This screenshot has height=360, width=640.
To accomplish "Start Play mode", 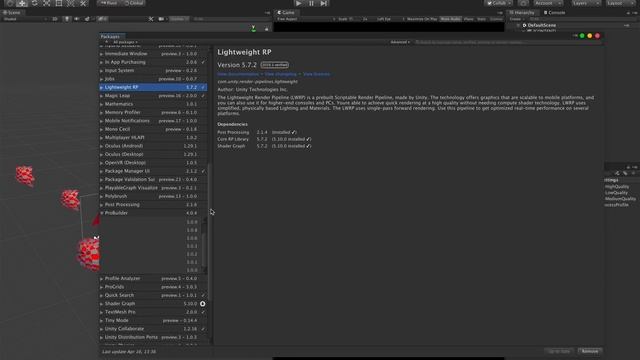I will pos(298,3).
